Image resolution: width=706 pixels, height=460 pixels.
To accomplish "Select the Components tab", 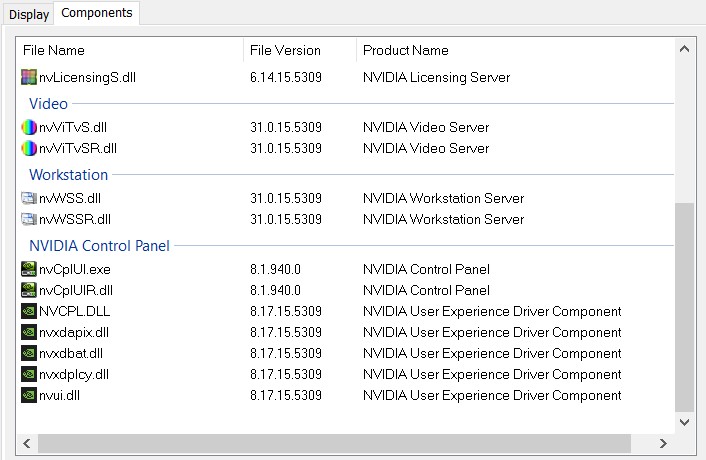I will coord(97,13).
